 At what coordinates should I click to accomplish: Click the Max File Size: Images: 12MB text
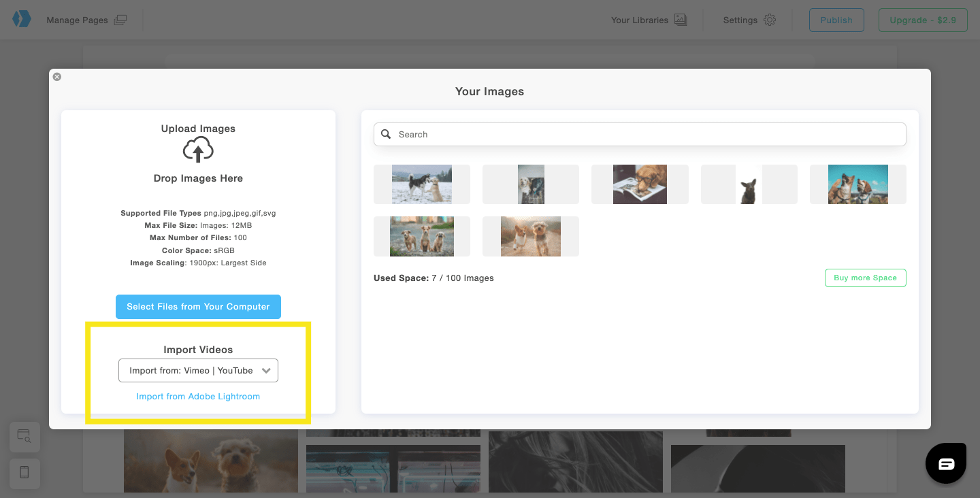point(198,225)
